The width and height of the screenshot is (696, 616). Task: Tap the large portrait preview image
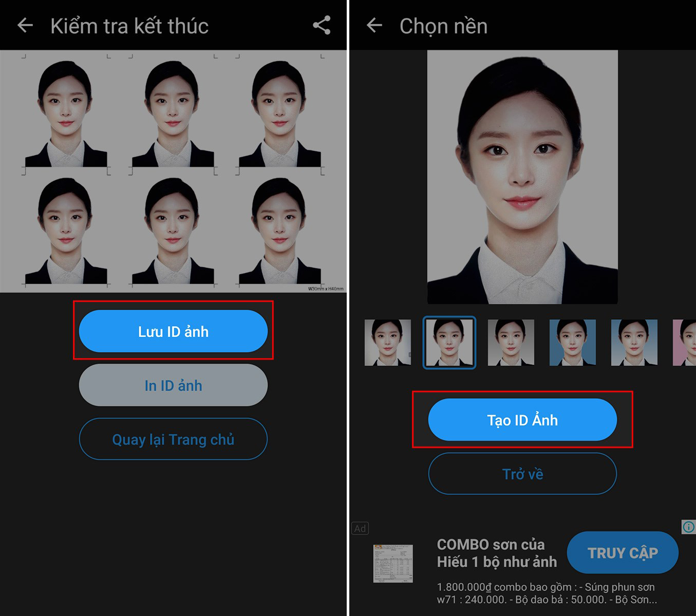coord(522,177)
